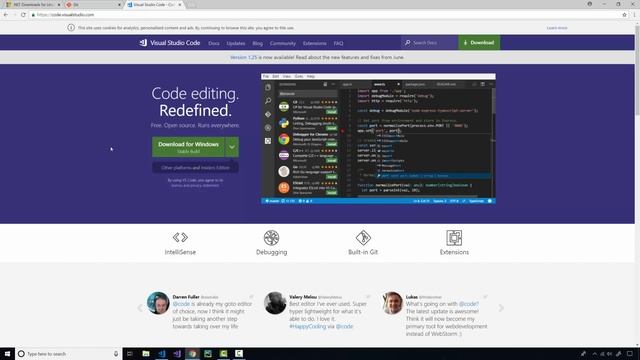
Task: Open @code mention in Darren Fuller's tweet
Action: (181, 304)
